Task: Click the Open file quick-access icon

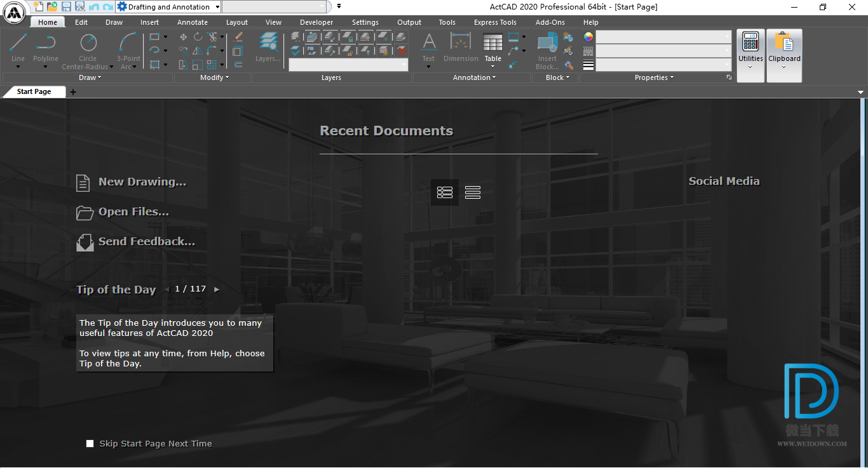Action: point(52,7)
